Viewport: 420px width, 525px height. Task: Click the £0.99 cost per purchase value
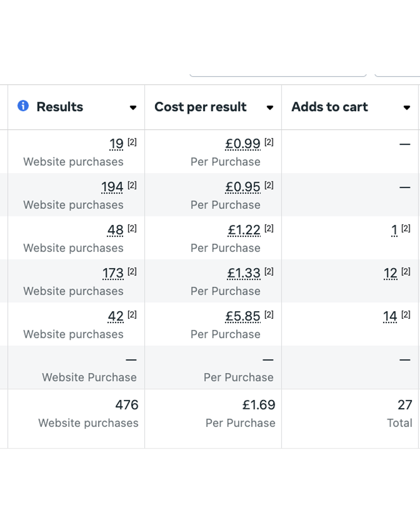(243, 144)
